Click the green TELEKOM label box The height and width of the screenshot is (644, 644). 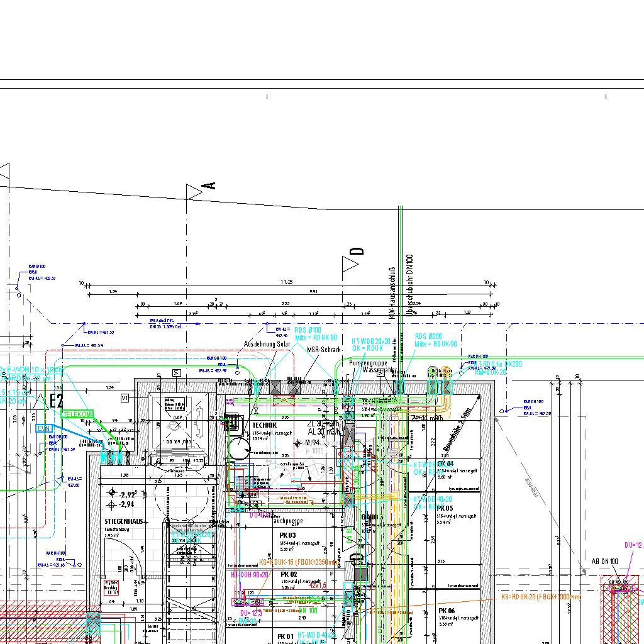77,414
